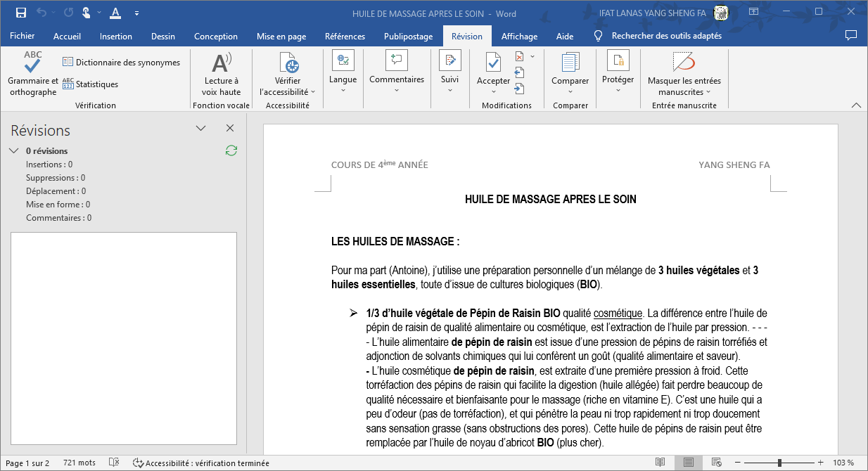Toggle touch/mouse mode in the quick access toolbar
Viewport: 868px width, 471px height.
(x=86, y=13)
